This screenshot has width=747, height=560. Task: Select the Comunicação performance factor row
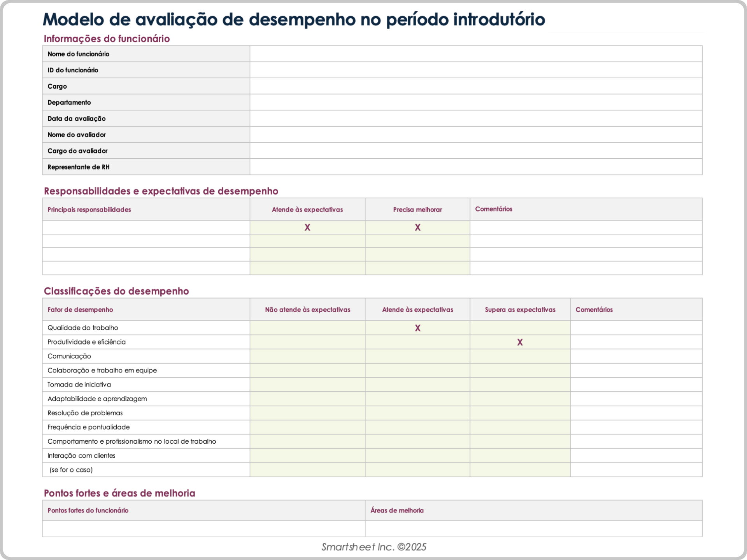point(146,356)
